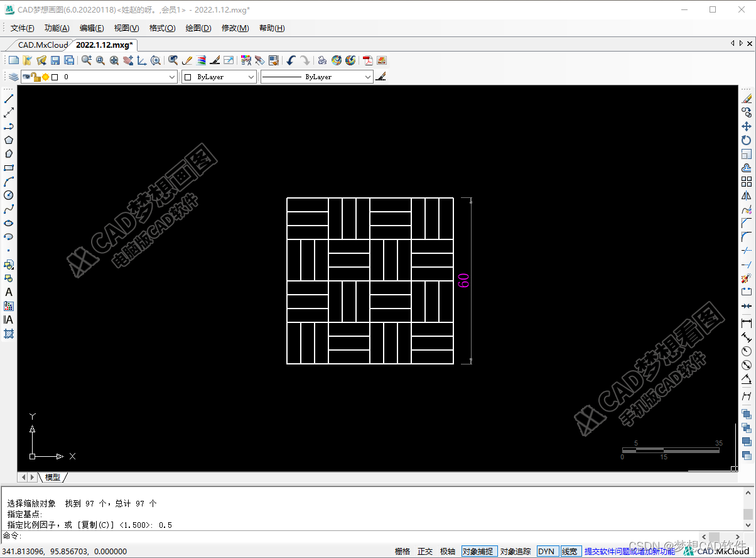Click the Save file icon
The height and width of the screenshot is (558, 756).
point(55,60)
